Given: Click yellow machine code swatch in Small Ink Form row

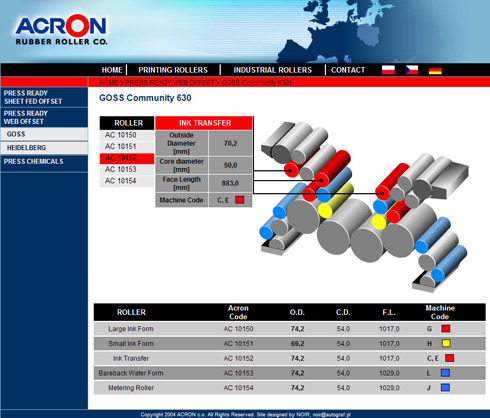Looking at the screenshot, I should (446, 343).
